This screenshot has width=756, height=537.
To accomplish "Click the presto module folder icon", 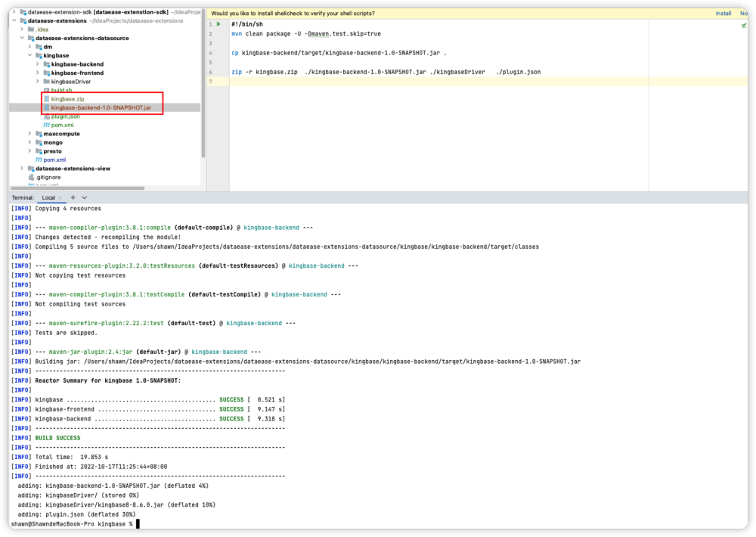I will [x=39, y=151].
